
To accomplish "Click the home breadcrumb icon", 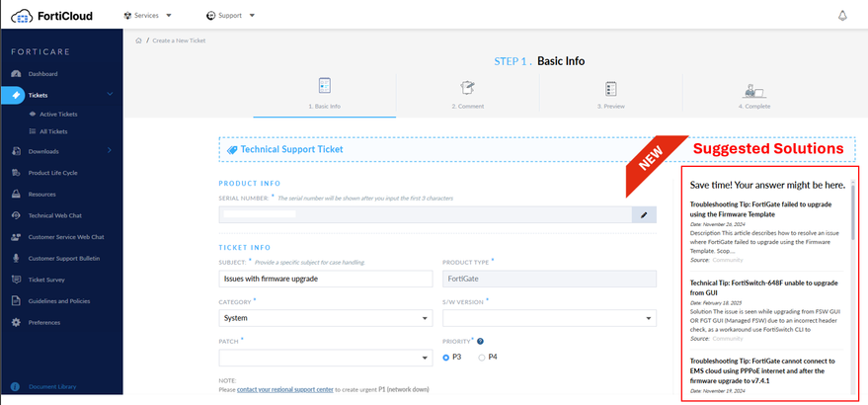I will pos(139,40).
